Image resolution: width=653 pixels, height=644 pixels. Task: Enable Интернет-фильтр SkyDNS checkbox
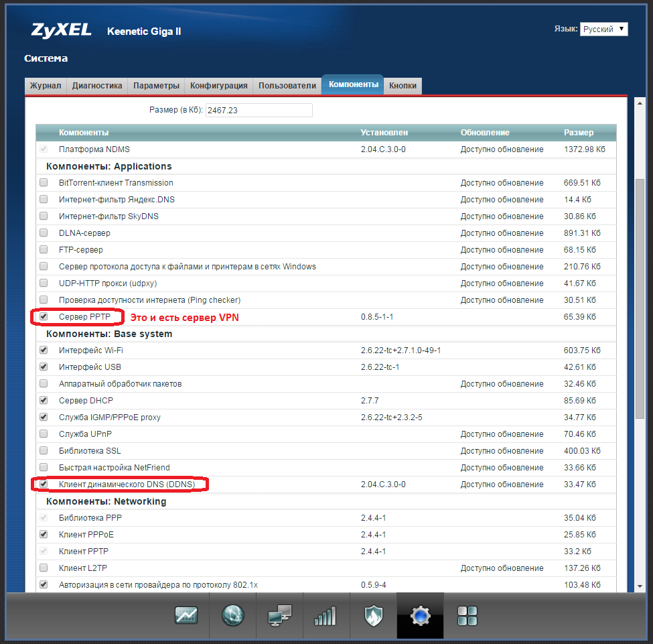point(44,216)
